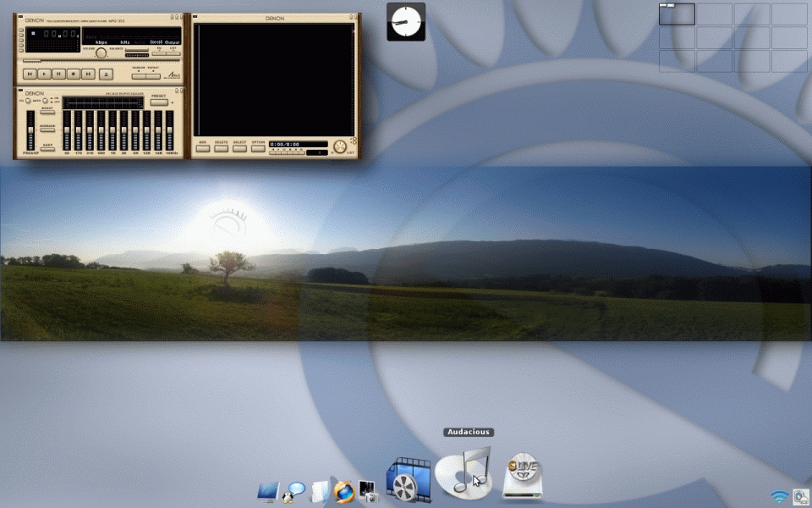Toggle the EQ window button in player
Screen dimensions: 812x508
[x=159, y=53]
